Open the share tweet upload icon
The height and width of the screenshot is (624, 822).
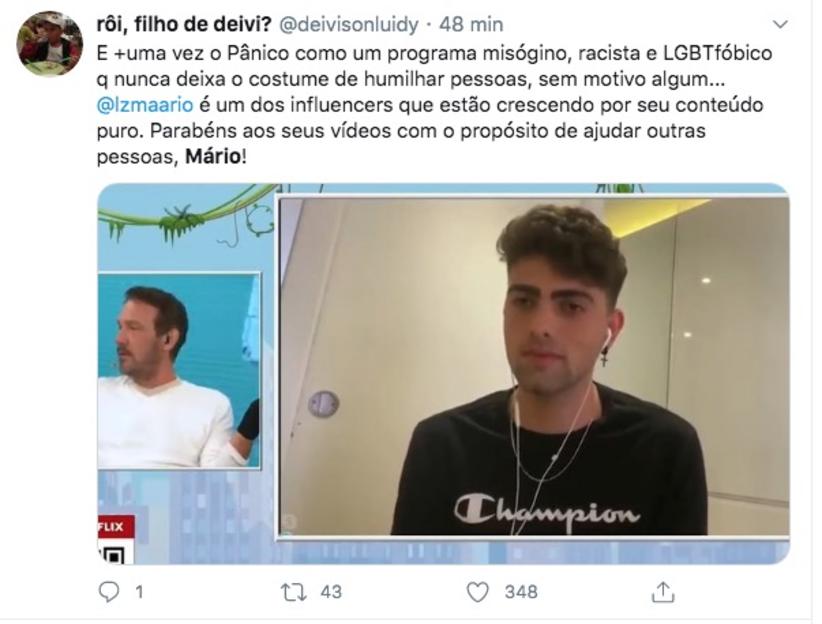point(663,591)
